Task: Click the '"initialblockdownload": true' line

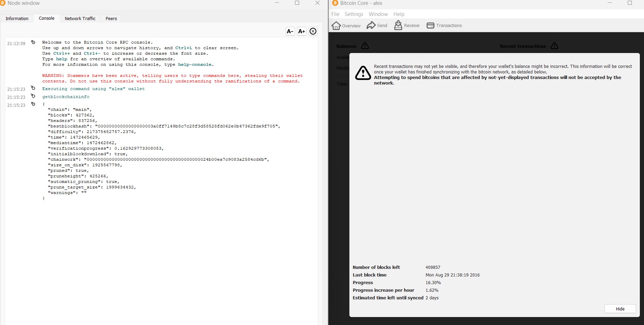Action: click(x=88, y=154)
